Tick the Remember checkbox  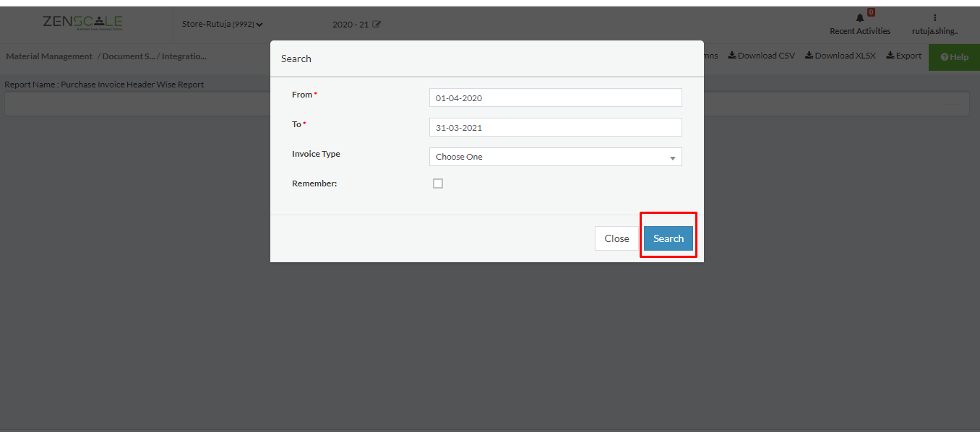438,183
